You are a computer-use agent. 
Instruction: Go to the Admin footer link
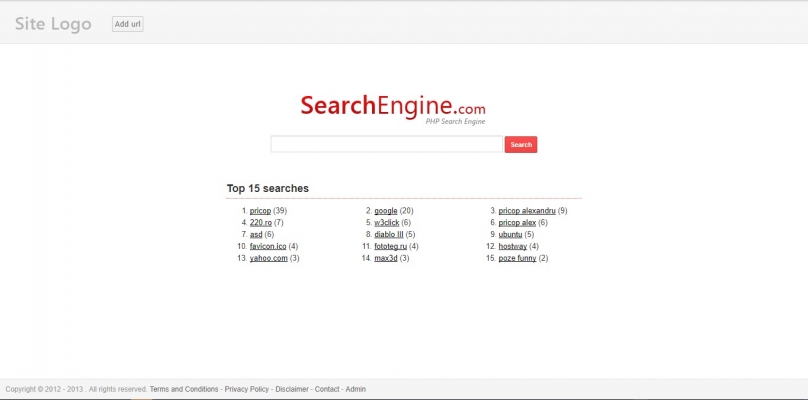point(356,389)
